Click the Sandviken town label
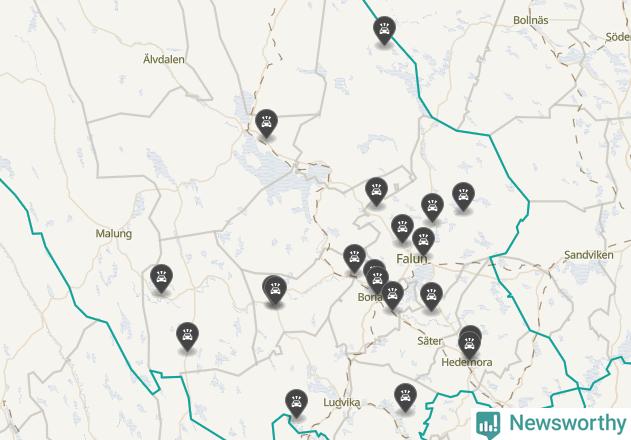631x440 pixels. point(588,255)
